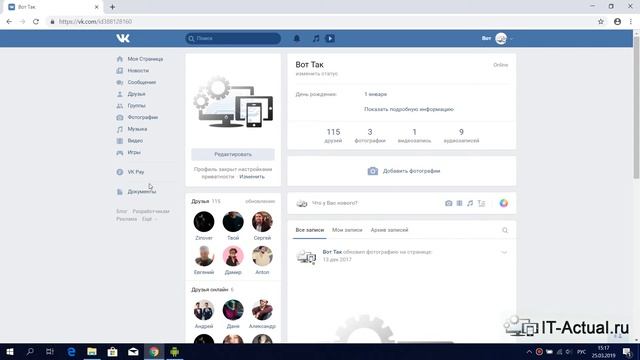Click the search field in VK header
The height and width of the screenshot is (360, 640).
click(233, 38)
